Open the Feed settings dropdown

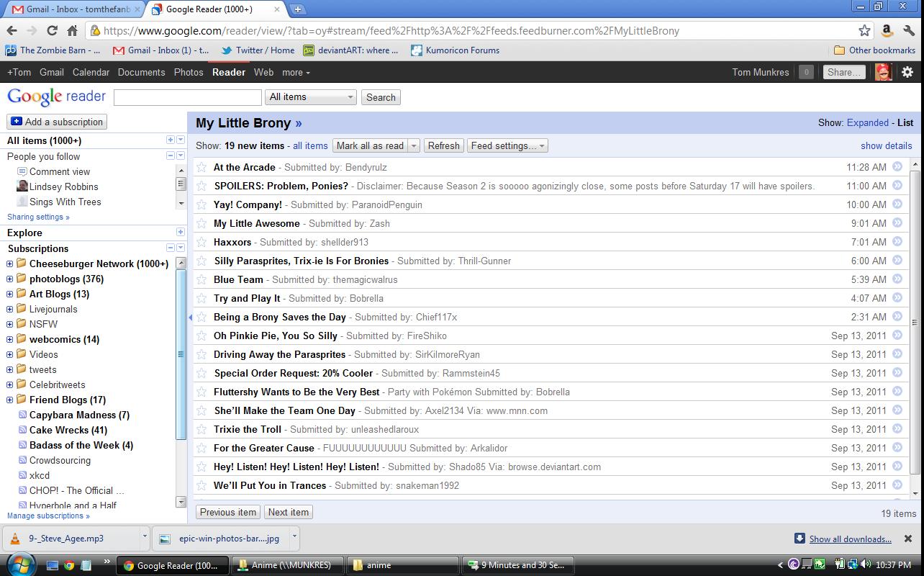coord(507,145)
